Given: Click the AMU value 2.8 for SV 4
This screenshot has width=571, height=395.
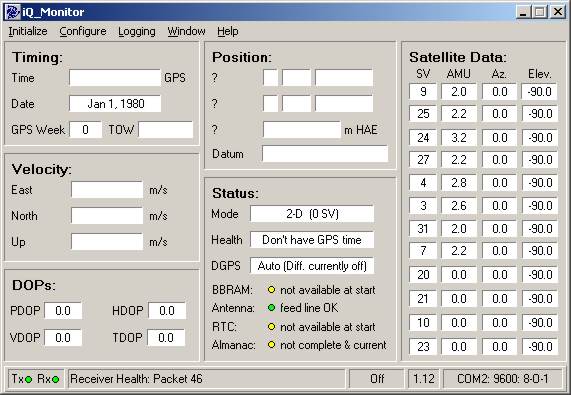Looking at the screenshot, I should tap(459, 182).
